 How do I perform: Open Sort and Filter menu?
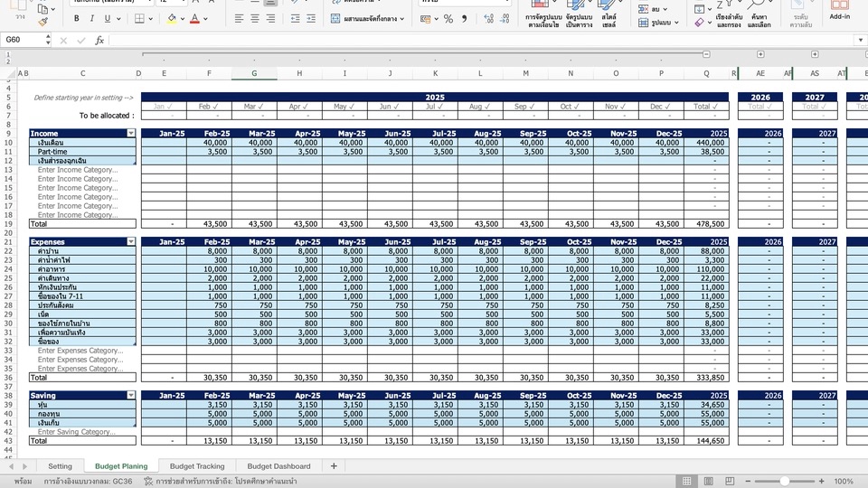coord(728,14)
